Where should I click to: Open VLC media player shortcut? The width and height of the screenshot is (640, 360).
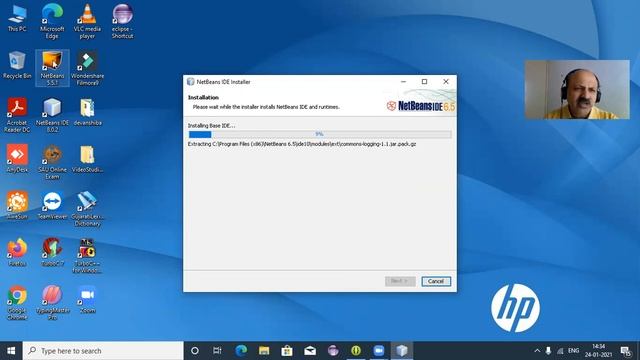click(87, 21)
